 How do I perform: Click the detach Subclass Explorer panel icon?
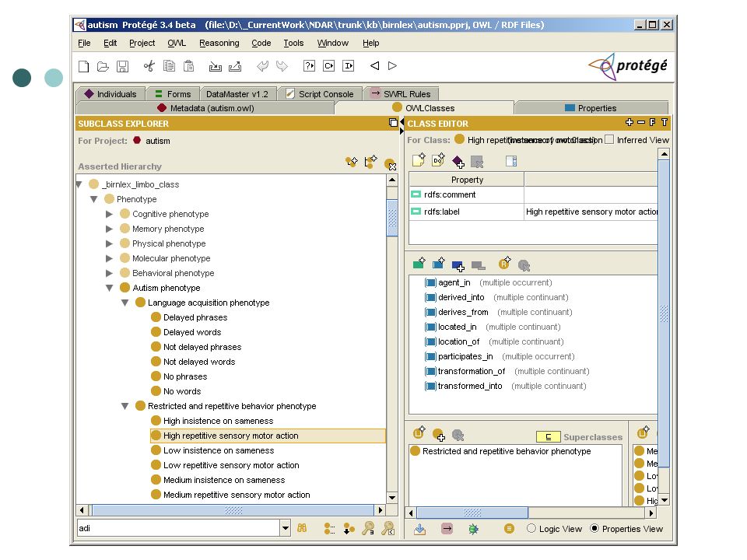393,123
